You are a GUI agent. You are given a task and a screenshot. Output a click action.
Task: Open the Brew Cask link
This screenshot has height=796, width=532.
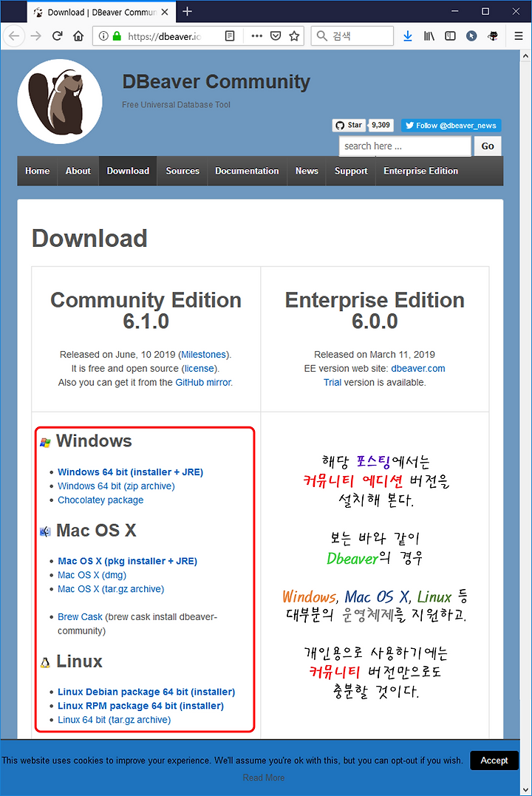(x=81, y=617)
